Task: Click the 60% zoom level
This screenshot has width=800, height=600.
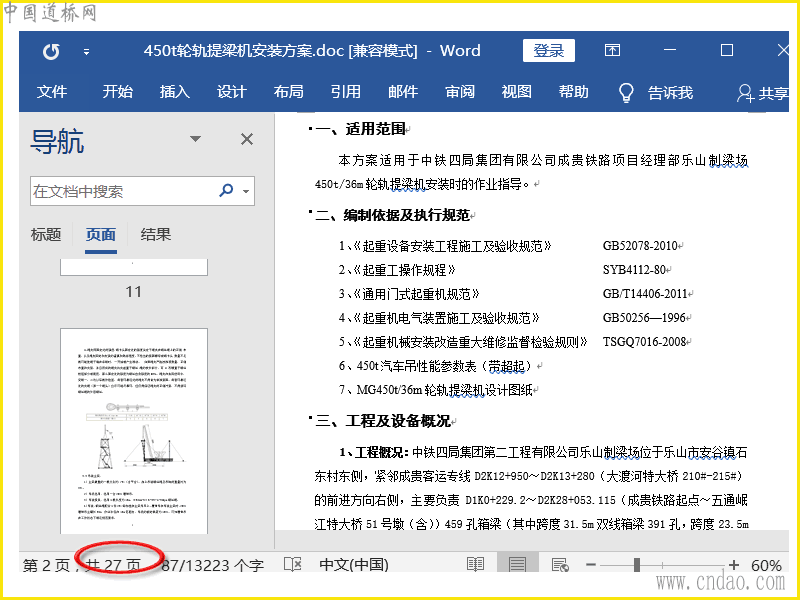Action: [x=766, y=565]
